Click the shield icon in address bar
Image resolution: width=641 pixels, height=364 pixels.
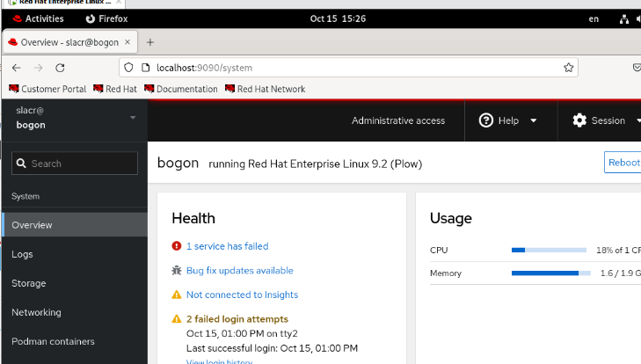pyautogui.click(x=128, y=68)
